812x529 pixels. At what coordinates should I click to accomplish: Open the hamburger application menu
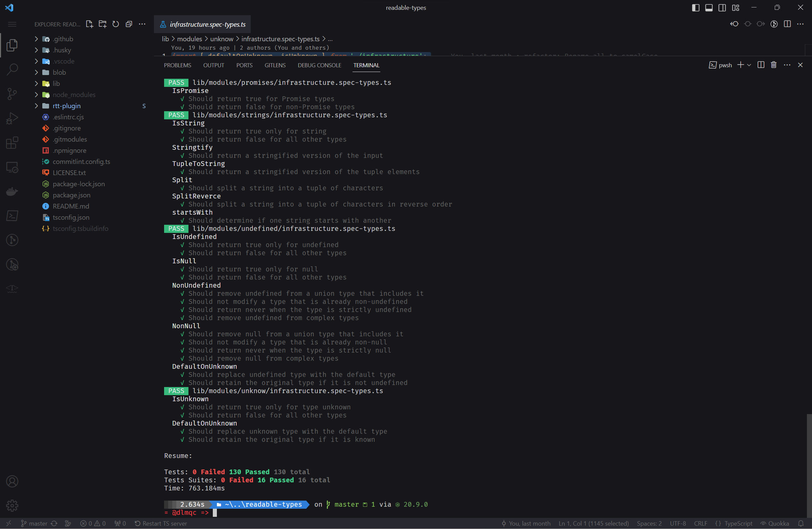pos(12,24)
